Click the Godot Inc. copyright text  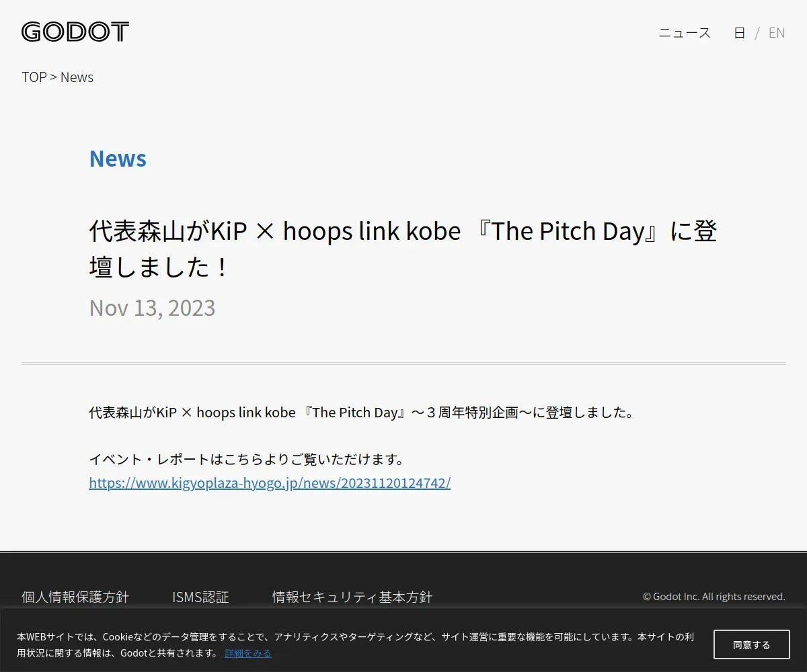(x=714, y=597)
